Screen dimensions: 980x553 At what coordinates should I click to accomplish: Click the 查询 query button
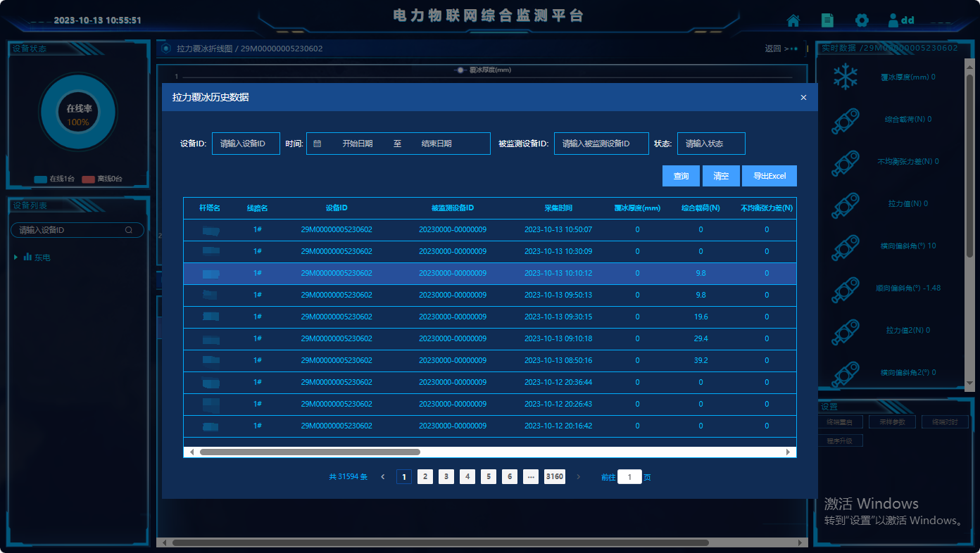click(681, 176)
